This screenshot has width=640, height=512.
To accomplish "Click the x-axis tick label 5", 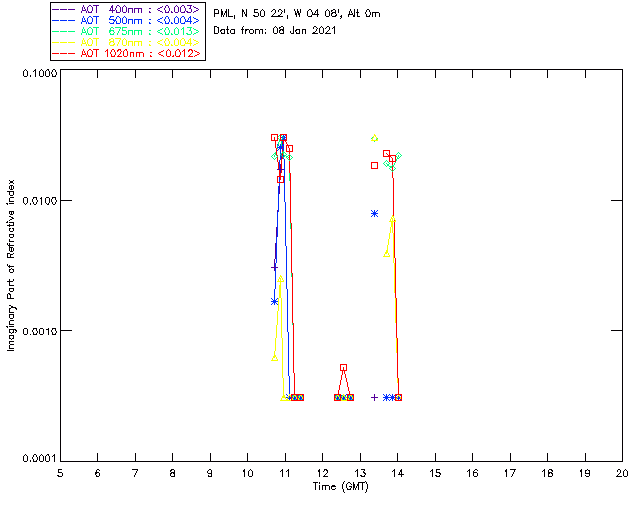I will tap(60, 473).
